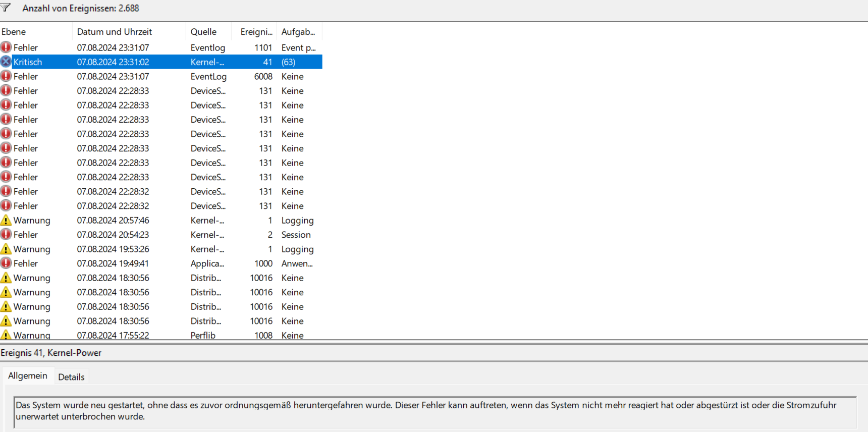Sort by the Aufgab... column header
The height and width of the screenshot is (432, 868).
click(299, 32)
